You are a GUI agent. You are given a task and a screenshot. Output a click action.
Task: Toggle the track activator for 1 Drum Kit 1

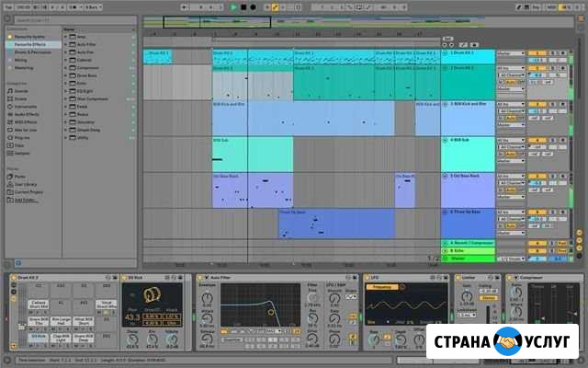click(x=537, y=53)
